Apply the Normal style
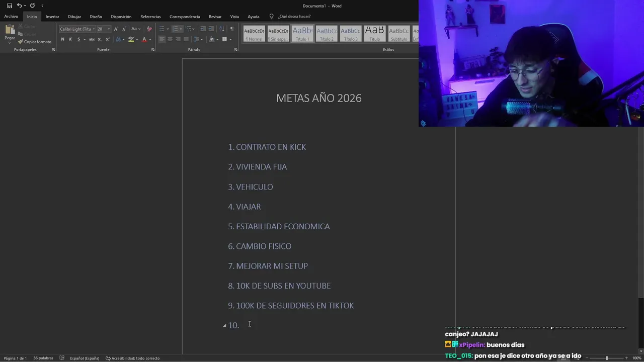The width and height of the screenshot is (644, 362). (254, 34)
